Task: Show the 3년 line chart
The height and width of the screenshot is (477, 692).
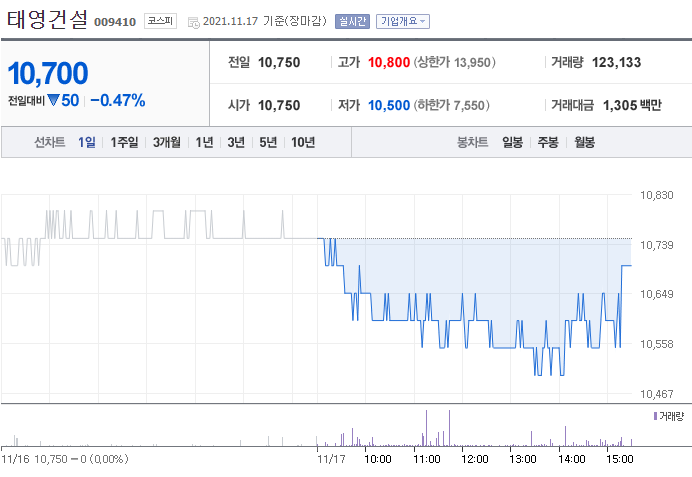Action: coord(236,142)
